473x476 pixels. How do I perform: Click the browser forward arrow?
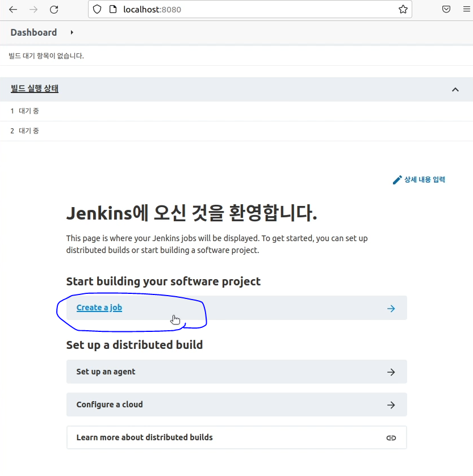click(x=34, y=10)
